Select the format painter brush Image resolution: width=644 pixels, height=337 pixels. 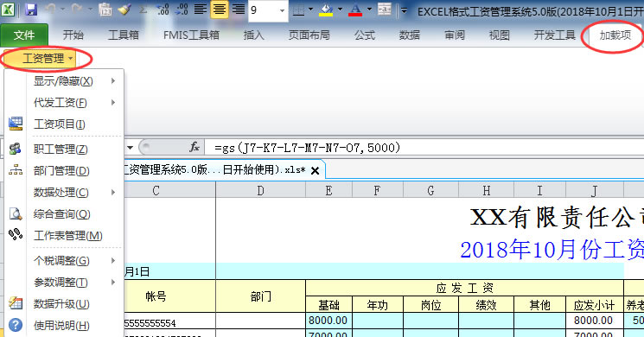coord(124,9)
